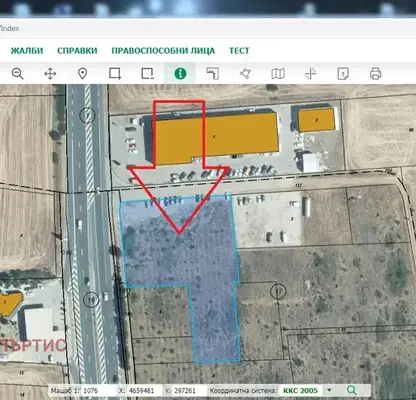The width and height of the screenshot is (416, 400).
Task: Edit the X coordinate field 4659481
Action: (144, 390)
